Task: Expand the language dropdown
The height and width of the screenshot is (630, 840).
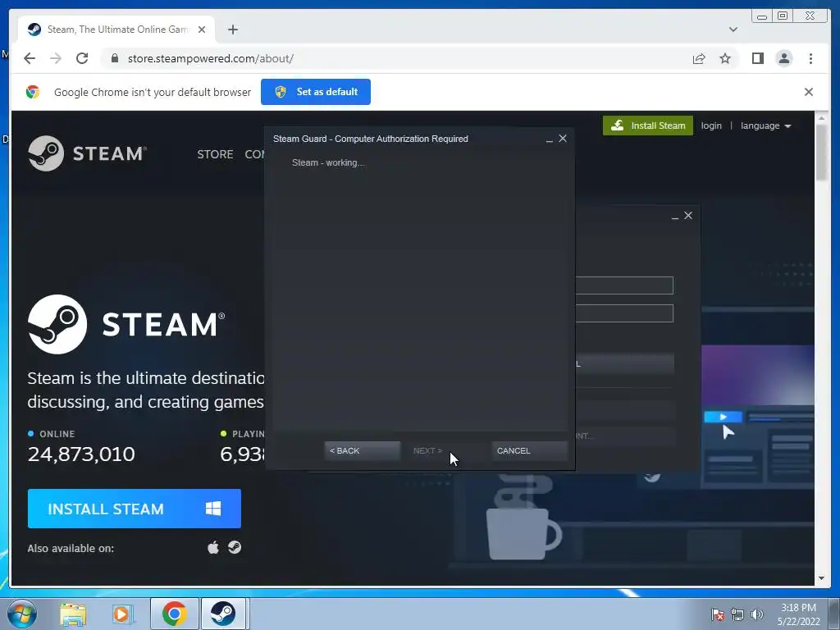Action: pyautogui.click(x=765, y=126)
